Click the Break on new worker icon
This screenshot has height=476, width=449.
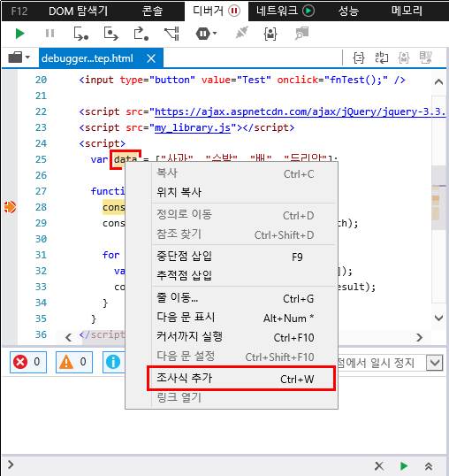(x=171, y=34)
